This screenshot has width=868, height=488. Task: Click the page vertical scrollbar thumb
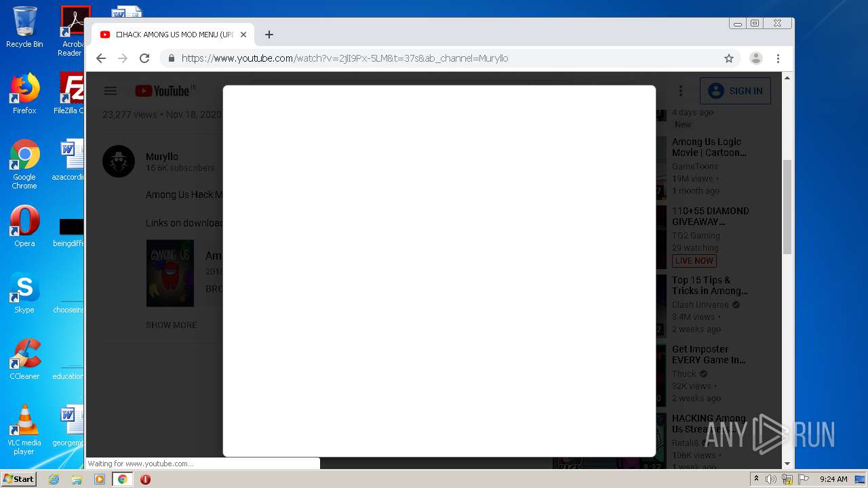(787, 207)
